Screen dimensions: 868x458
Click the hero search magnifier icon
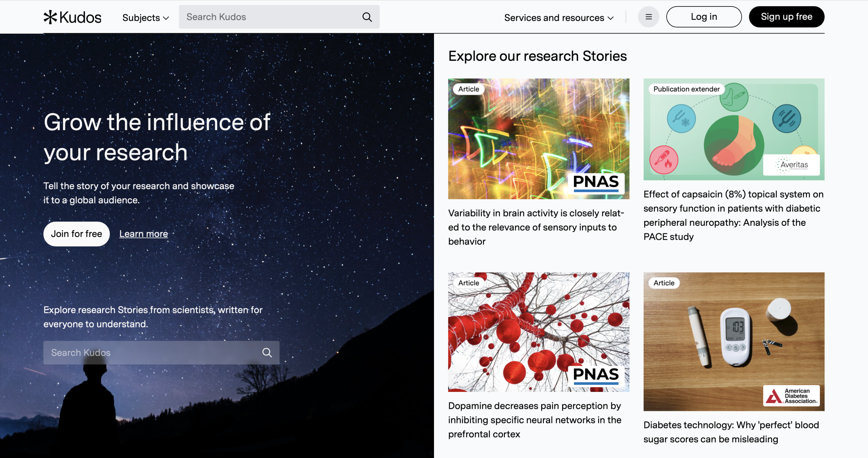[267, 353]
